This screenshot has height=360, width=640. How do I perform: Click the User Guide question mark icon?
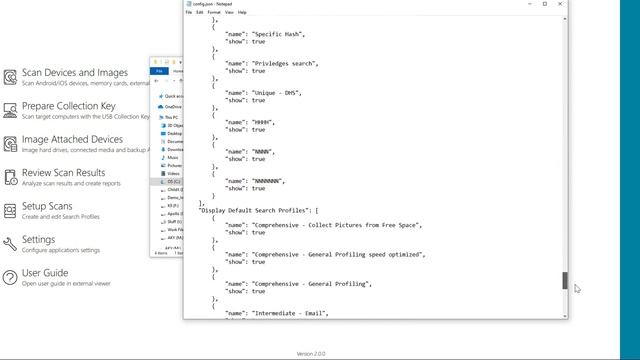pyautogui.click(x=10, y=278)
